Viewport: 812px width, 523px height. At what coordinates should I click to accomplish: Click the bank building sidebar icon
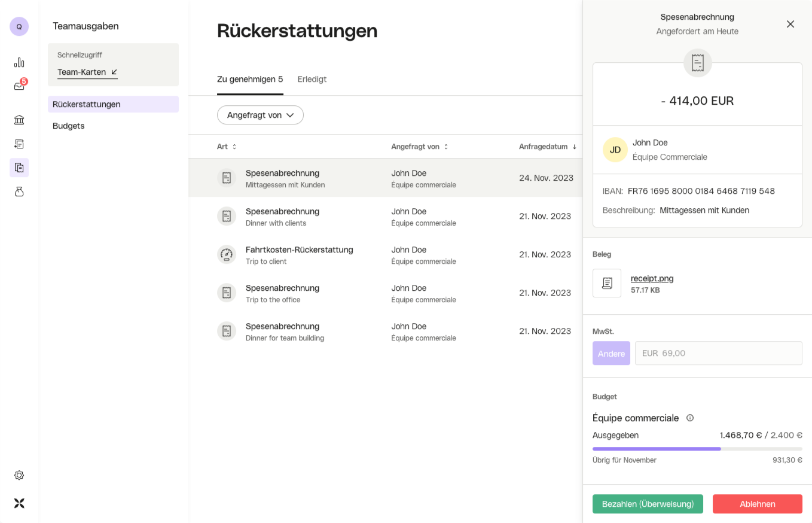click(19, 120)
